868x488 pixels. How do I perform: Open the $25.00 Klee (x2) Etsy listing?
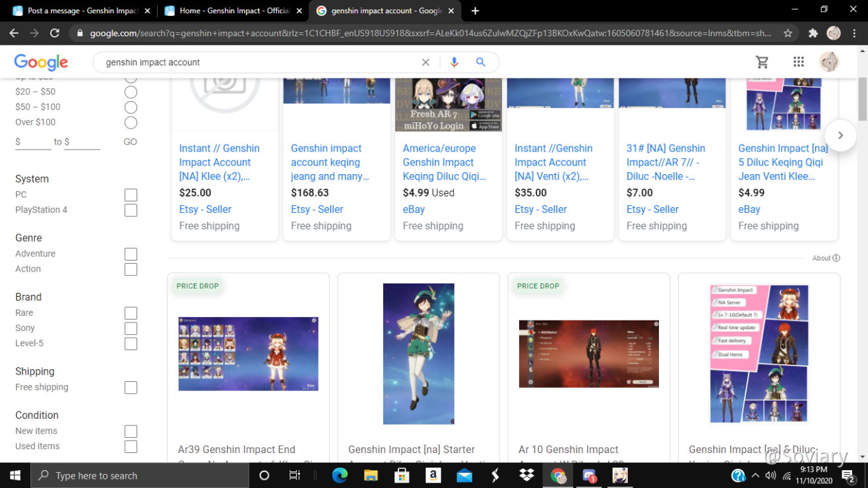(x=220, y=162)
